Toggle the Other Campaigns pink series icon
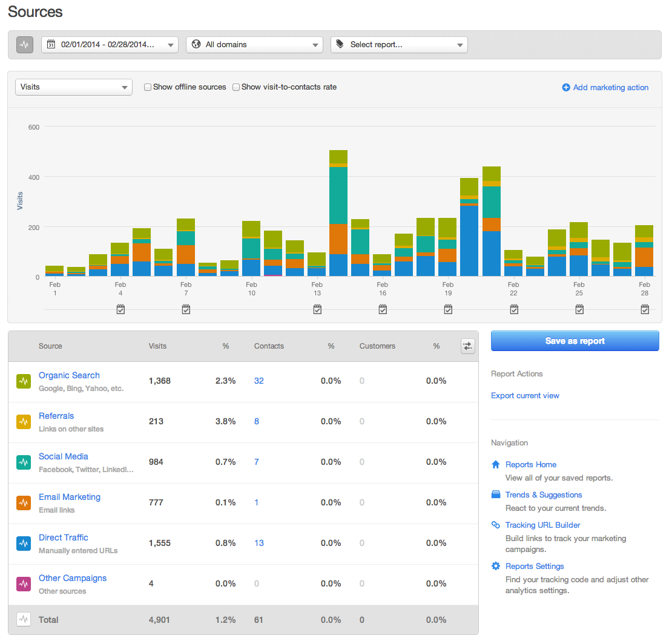Screen dimensions: 672x644 tap(24, 584)
